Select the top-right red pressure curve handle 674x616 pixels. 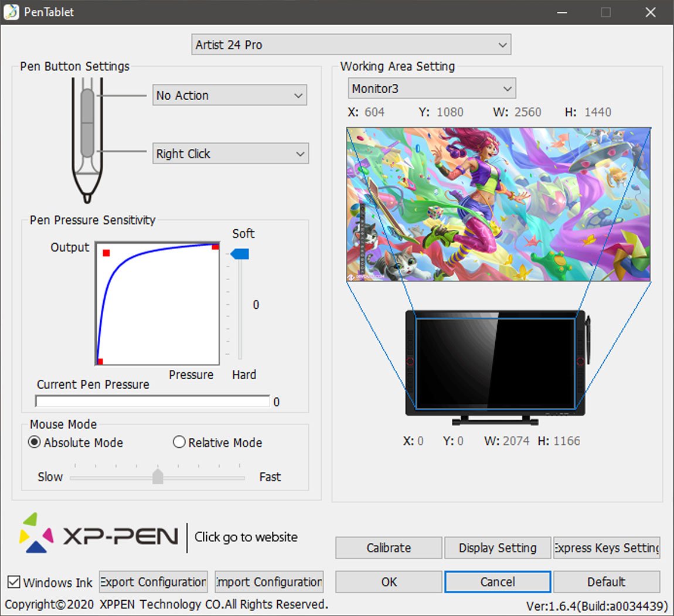point(215,246)
